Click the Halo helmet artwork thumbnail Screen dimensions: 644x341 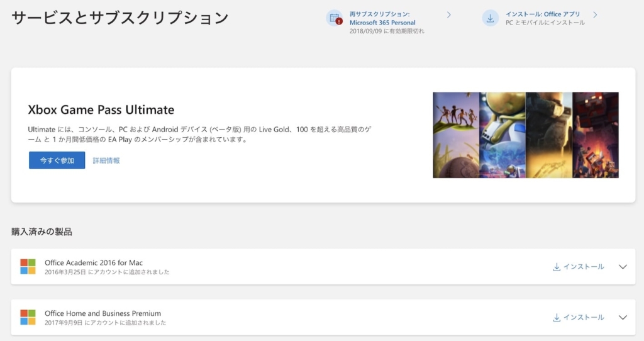click(x=548, y=135)
